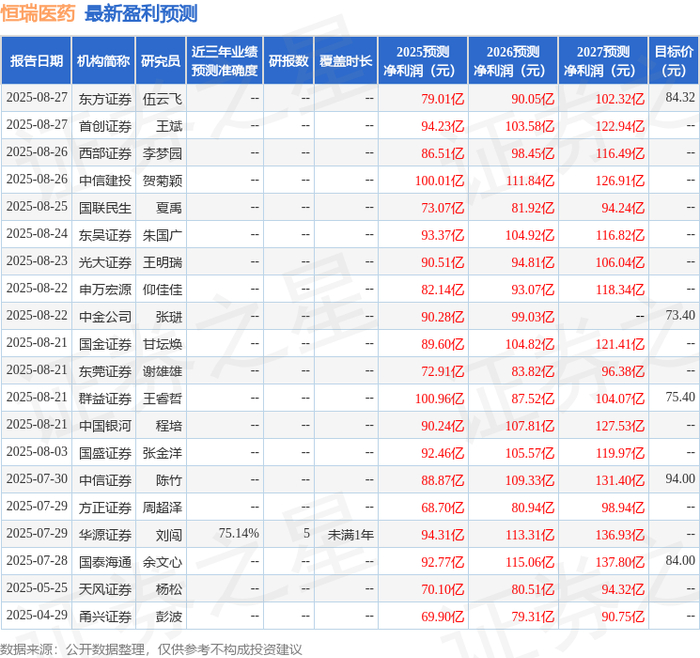700x658 pixels.
Task: Select the 甬兴证券 institution cell
Action: tap(105, 616)
